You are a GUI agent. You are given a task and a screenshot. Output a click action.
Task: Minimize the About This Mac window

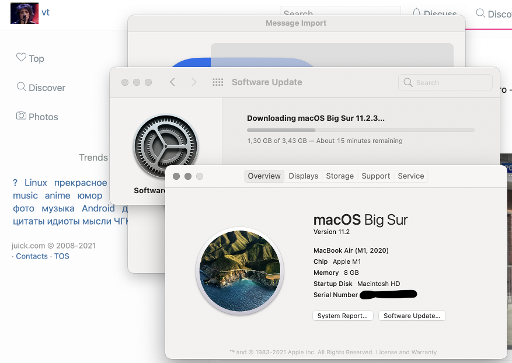[x=188, y=176]
